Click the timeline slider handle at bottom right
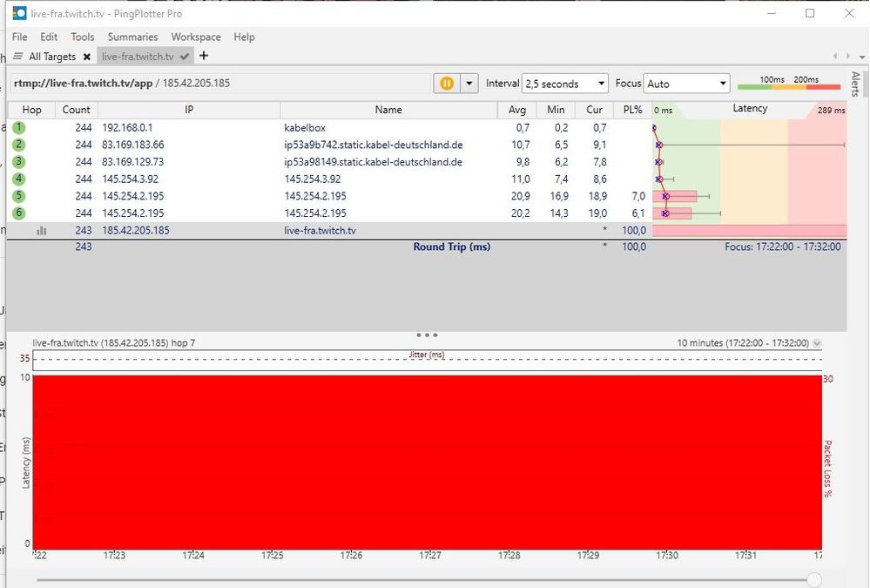The image size is (870, 588). click(x=813, y=579)
